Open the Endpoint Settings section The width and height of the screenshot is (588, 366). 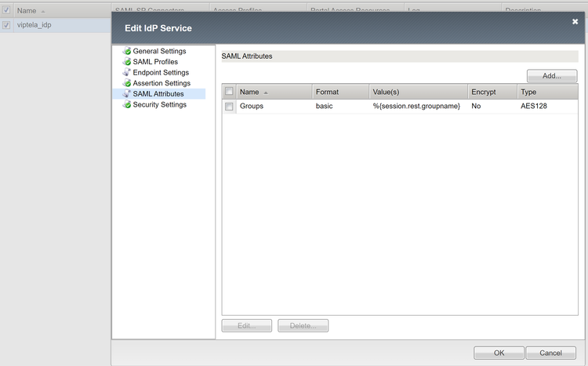click(161, 73)
